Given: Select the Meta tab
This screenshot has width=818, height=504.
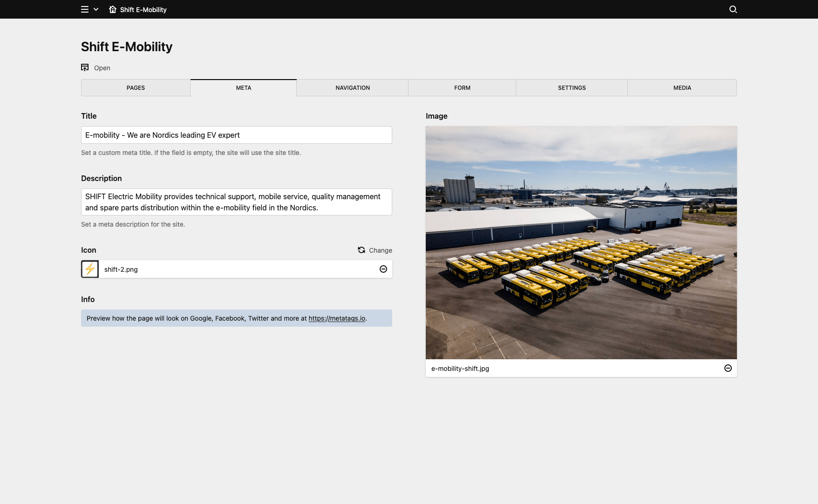Looking at the screenshot, I should pos(244,87).
